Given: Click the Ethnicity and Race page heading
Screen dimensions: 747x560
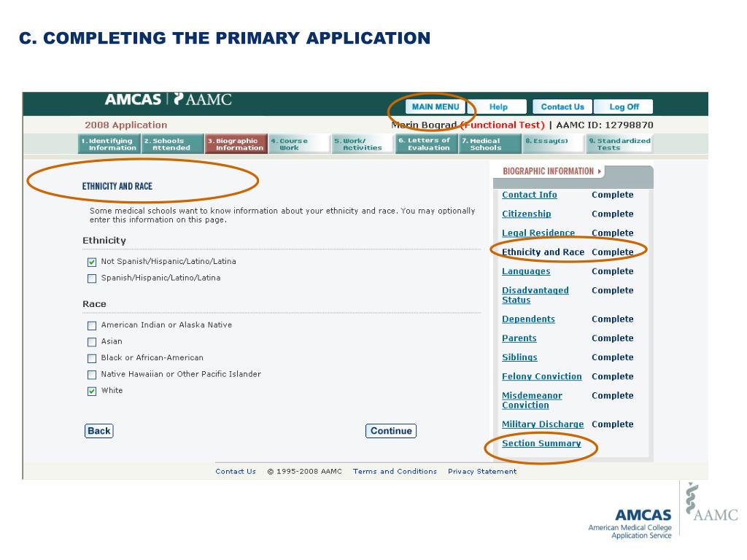Looking at the screenshot, I should [x=117, y=186].
